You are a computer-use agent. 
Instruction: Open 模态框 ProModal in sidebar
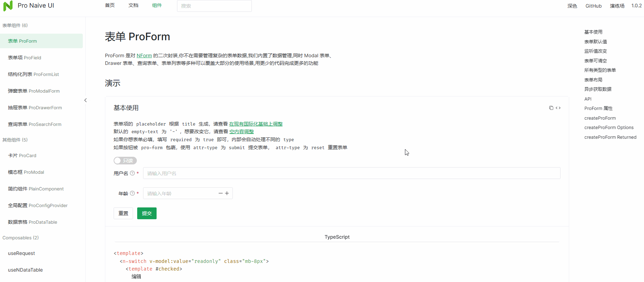tap(41, 172)
